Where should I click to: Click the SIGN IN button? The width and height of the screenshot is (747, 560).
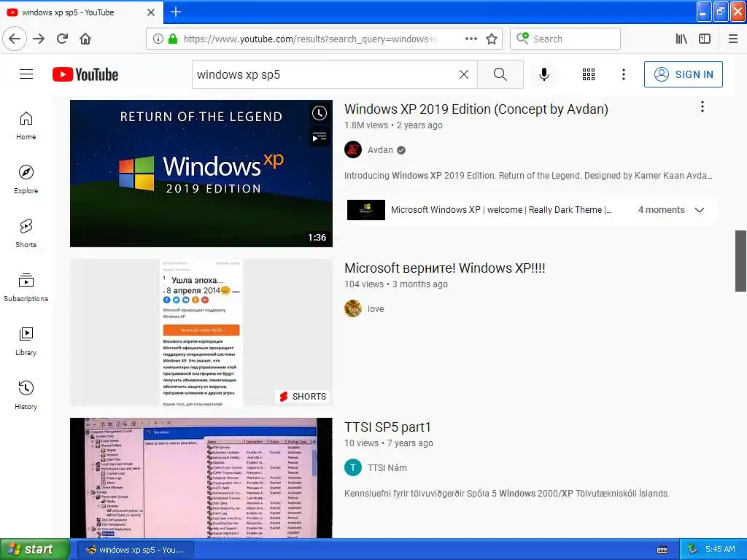pyautogui.click(x=683, y=74)
